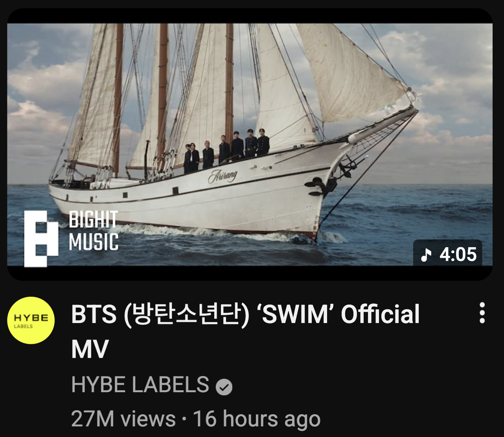Click the yellow HYBE LABELS channel avatar

(31, 320)
